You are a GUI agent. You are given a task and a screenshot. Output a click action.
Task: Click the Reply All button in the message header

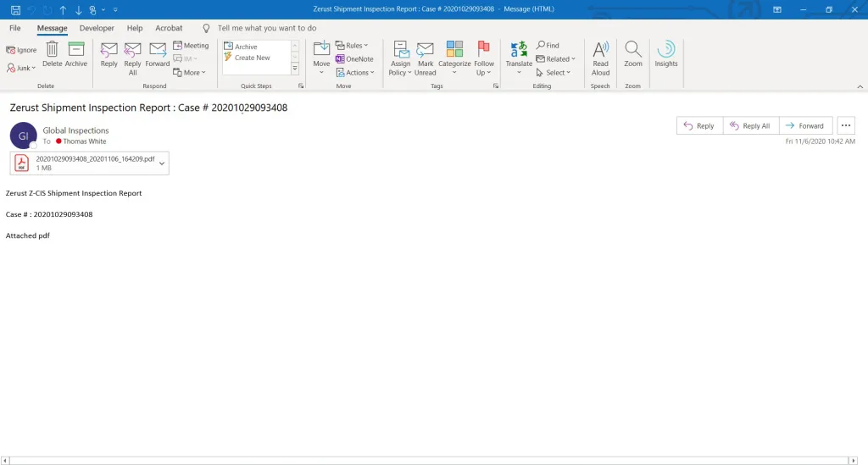pos(751,125)
